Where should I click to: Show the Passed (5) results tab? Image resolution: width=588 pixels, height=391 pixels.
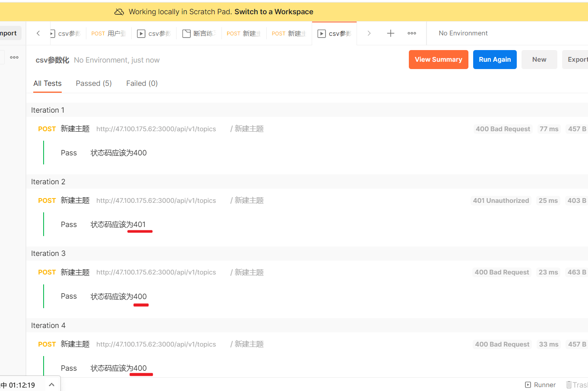pos(94,83)
